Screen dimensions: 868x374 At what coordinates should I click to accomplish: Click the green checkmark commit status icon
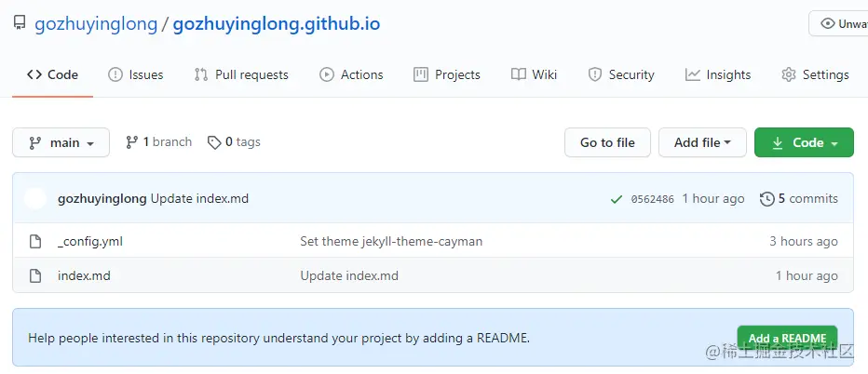click(616, 199)
